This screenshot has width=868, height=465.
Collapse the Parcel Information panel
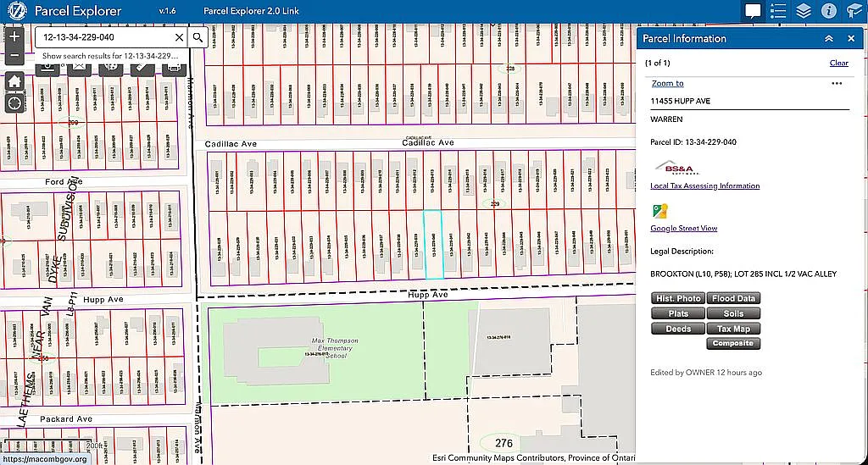coord(829,39)
